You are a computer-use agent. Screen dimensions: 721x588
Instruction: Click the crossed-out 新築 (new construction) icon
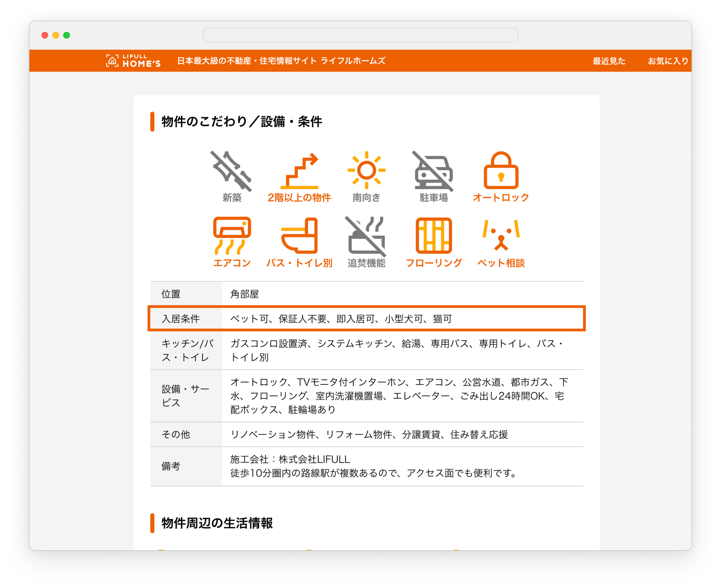pos(232,171)
